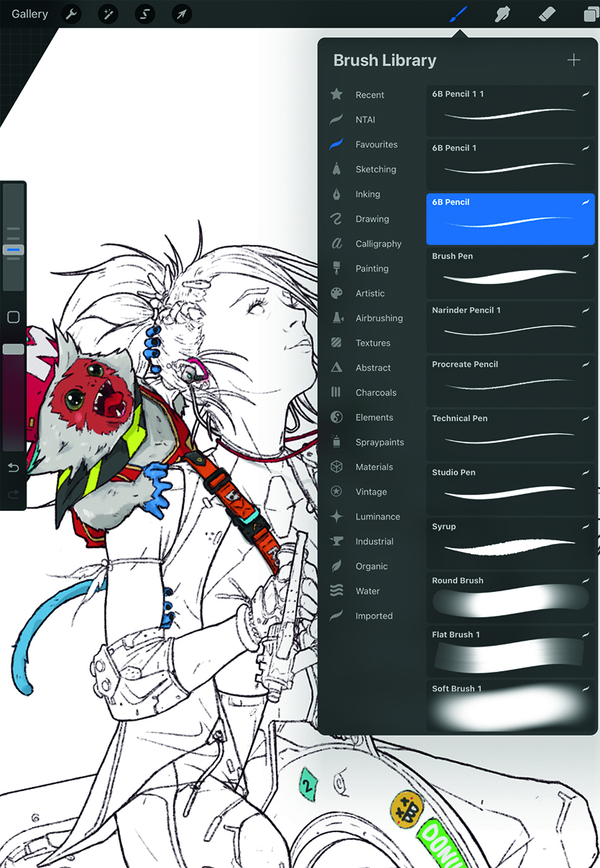Open the Actions wrench menu
600x868 pixels.
(x=71, y=14)
